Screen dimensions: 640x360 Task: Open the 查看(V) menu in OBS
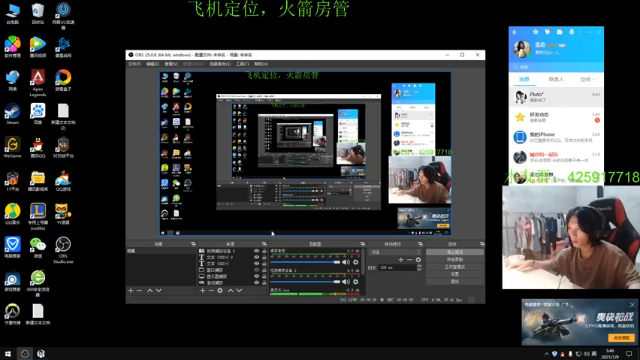click(x=171, y=64)
